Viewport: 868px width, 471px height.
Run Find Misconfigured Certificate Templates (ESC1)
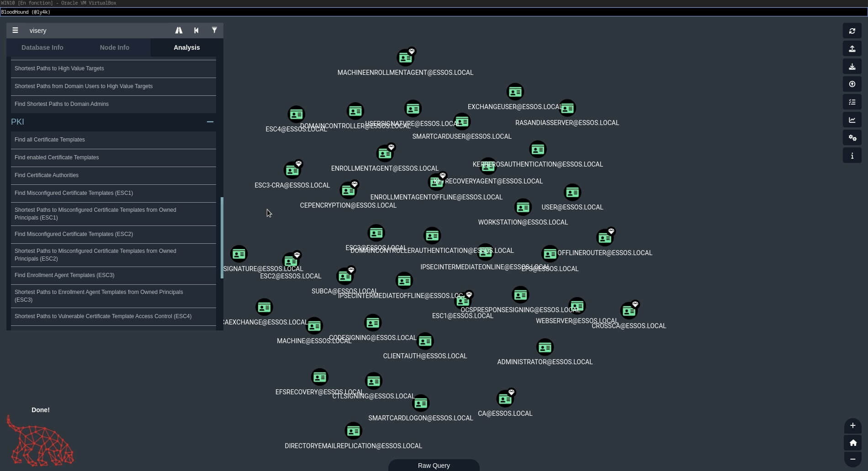(113, 193)
